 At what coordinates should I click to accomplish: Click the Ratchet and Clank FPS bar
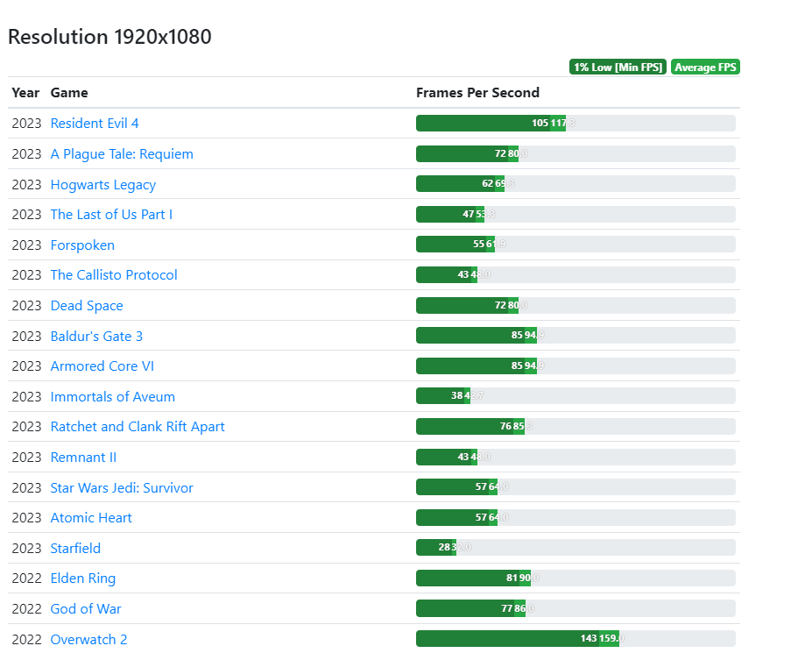[x=575, y=427]
